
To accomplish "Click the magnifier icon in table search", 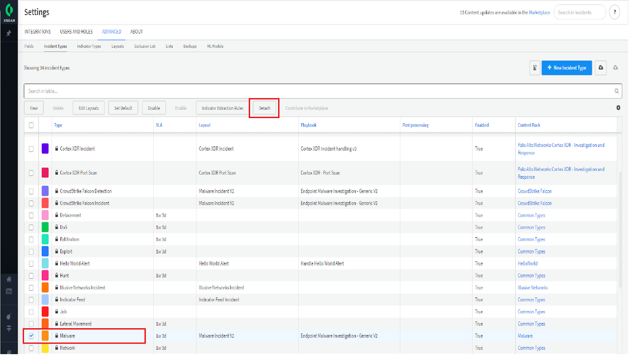I will [617, 91].
